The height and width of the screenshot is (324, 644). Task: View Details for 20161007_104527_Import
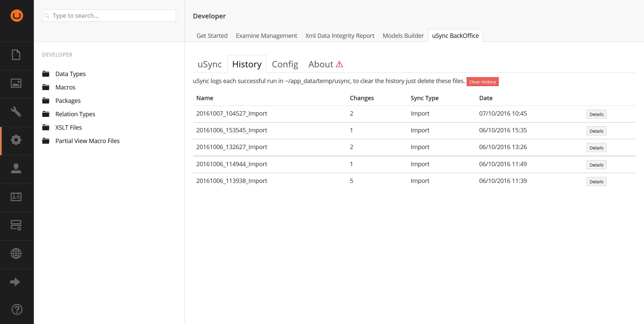pyautogui.click(x=596, y=114)
